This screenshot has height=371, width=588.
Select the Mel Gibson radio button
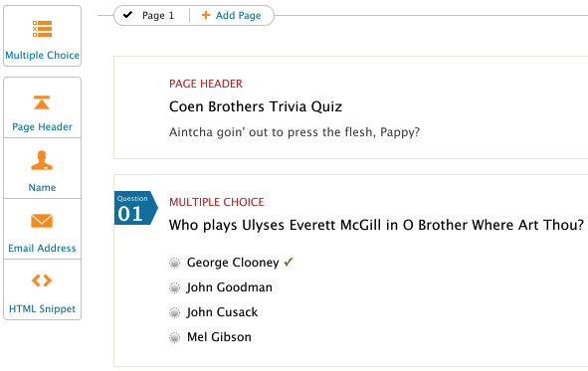point(174,337)
